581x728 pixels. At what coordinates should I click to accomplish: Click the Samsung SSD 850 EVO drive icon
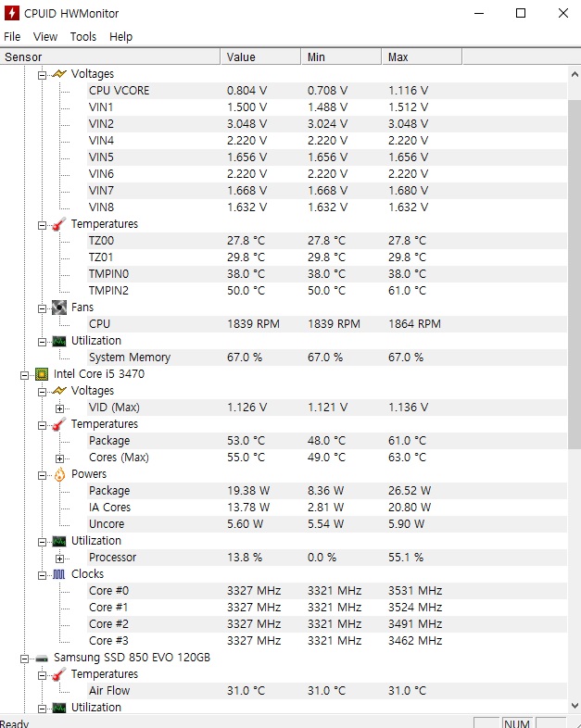[x=42, y=658]
